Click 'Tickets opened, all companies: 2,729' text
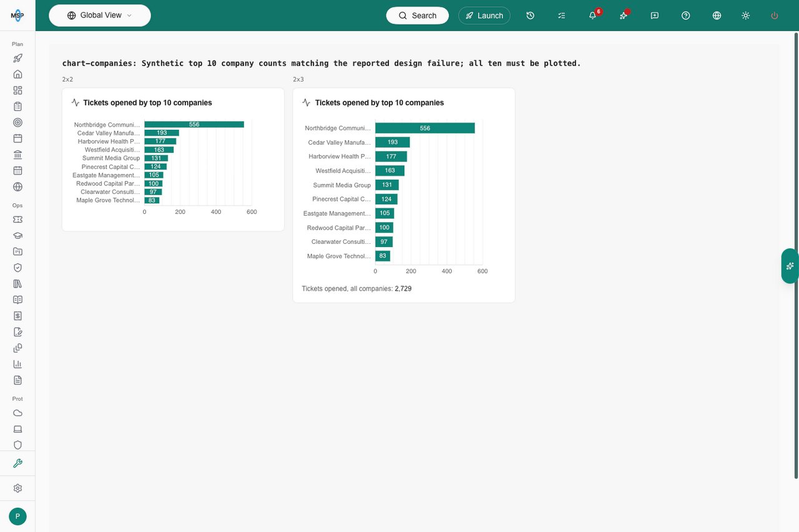This screenshot has height=532, width=799. click(x=356, y=289)
